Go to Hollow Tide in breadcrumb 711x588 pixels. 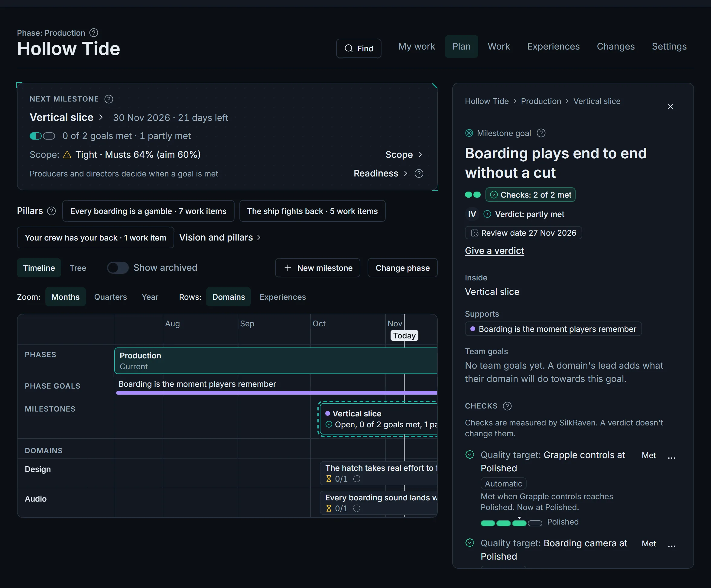point(486,101)
